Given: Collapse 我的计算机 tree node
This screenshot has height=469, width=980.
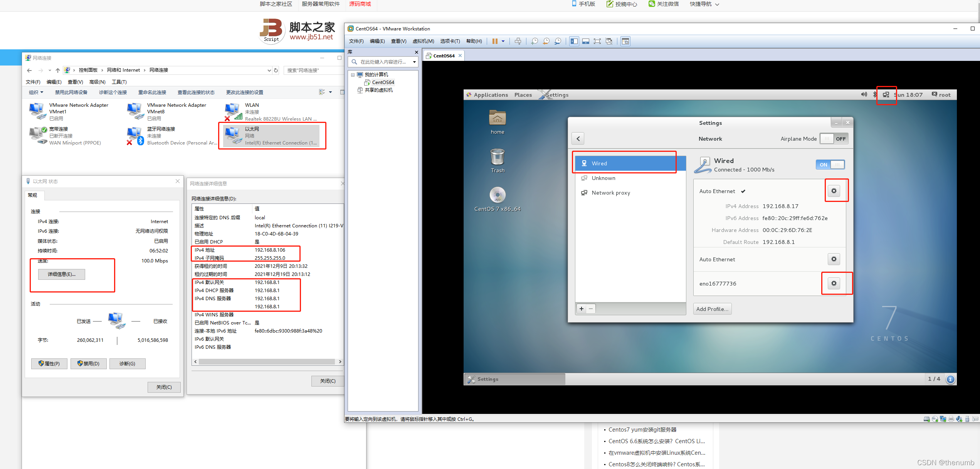Looking at the screenshot, I should click(x=353, y=75).
